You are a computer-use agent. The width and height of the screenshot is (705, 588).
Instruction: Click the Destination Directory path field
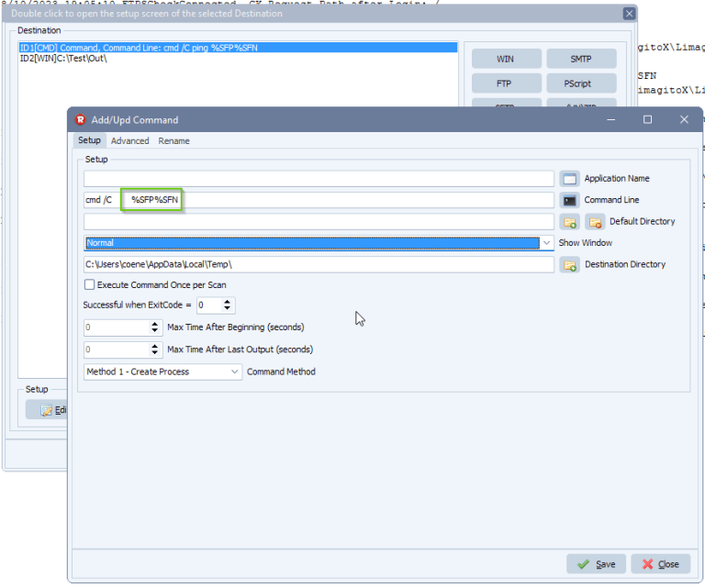tap(319, 265)
